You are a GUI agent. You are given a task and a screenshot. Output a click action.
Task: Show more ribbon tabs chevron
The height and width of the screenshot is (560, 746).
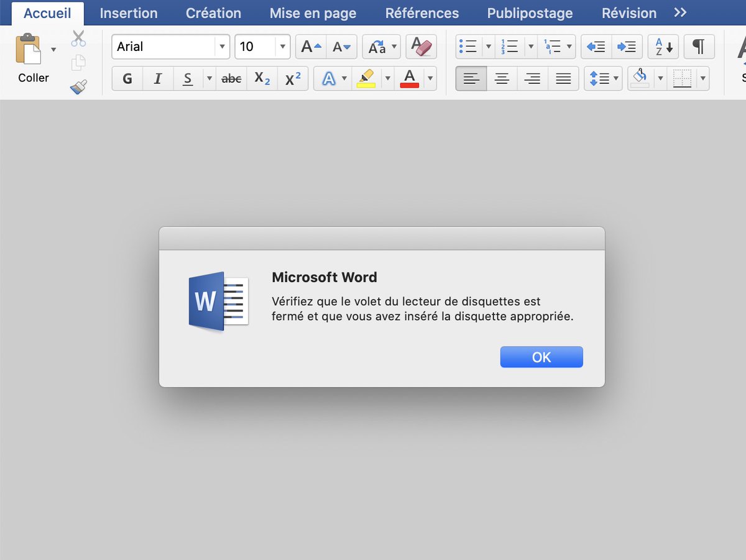[x=680, y=13]
